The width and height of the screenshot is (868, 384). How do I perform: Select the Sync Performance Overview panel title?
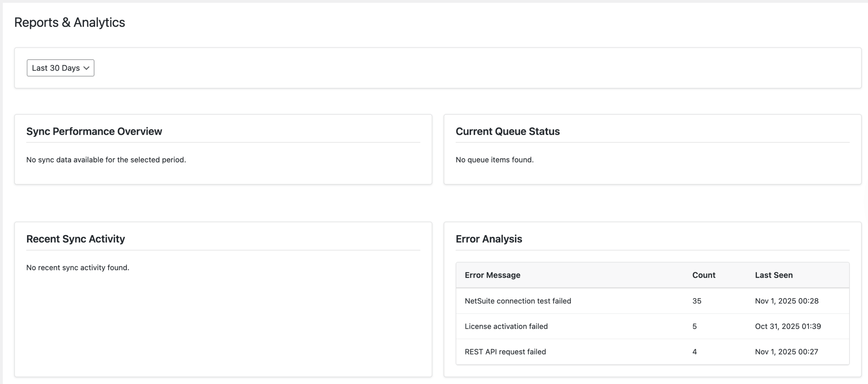94,131
